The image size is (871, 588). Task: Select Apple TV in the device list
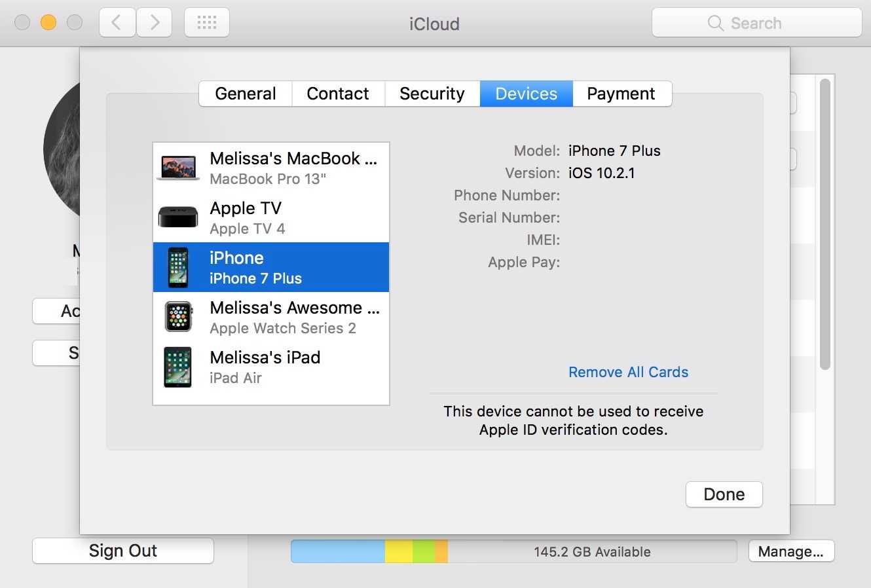(x=271, y=217)
